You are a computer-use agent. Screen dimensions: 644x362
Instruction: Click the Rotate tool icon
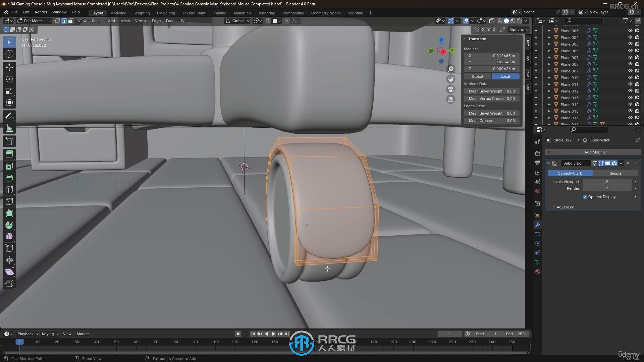(10, 78)
